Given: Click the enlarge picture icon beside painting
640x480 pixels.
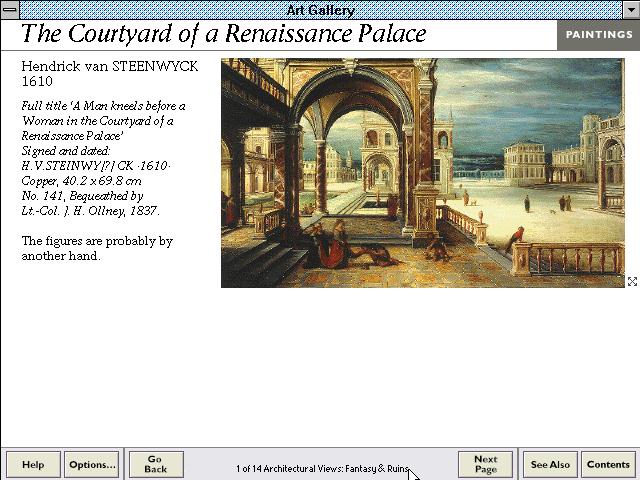Looking at the screenshot, I should click(632, 282).
